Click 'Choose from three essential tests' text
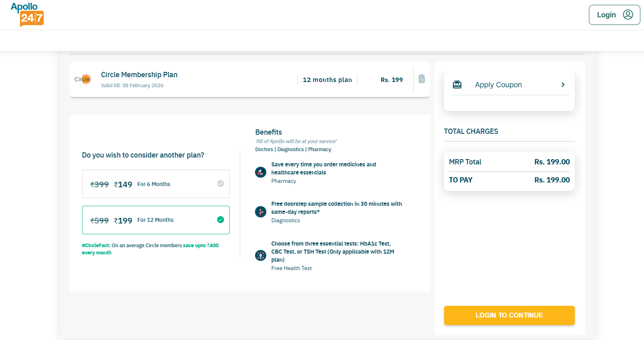This screenshot has width=644, height=340. pyautogui.click(x=333, y=252)
